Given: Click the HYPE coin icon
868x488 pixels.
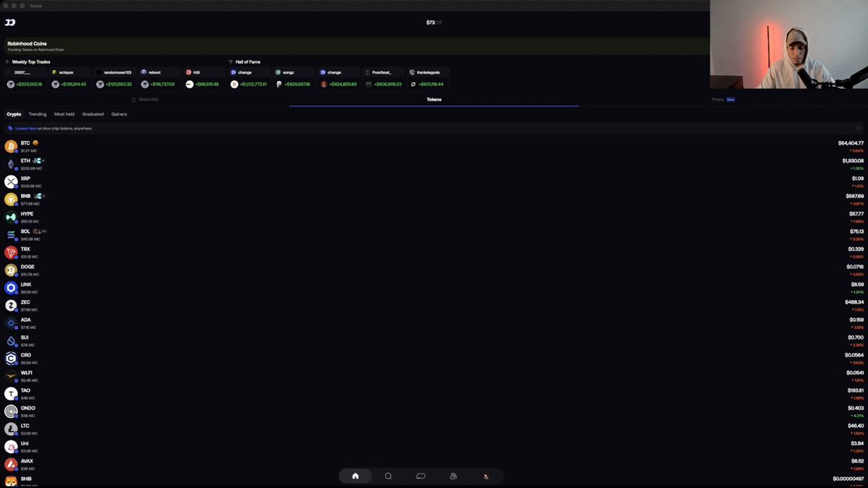Looking at the screenshot, I should [x=11, y=218].
